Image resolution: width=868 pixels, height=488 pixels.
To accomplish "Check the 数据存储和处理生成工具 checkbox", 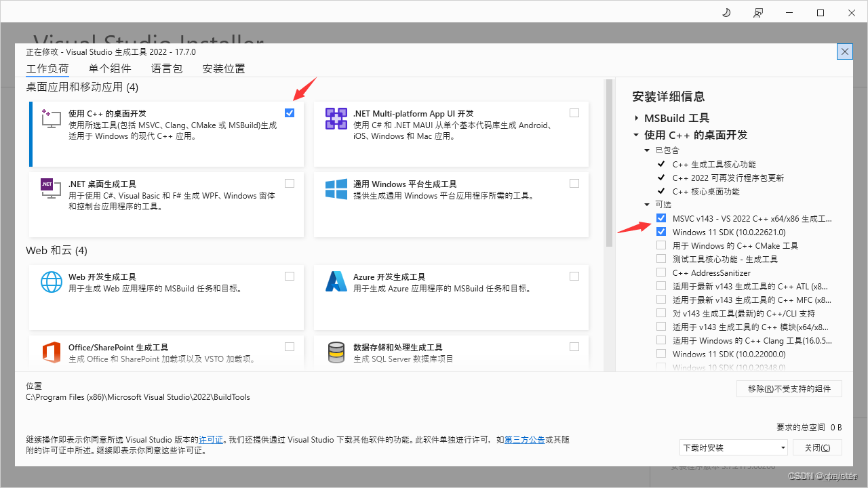I will [x=574, y=346].
